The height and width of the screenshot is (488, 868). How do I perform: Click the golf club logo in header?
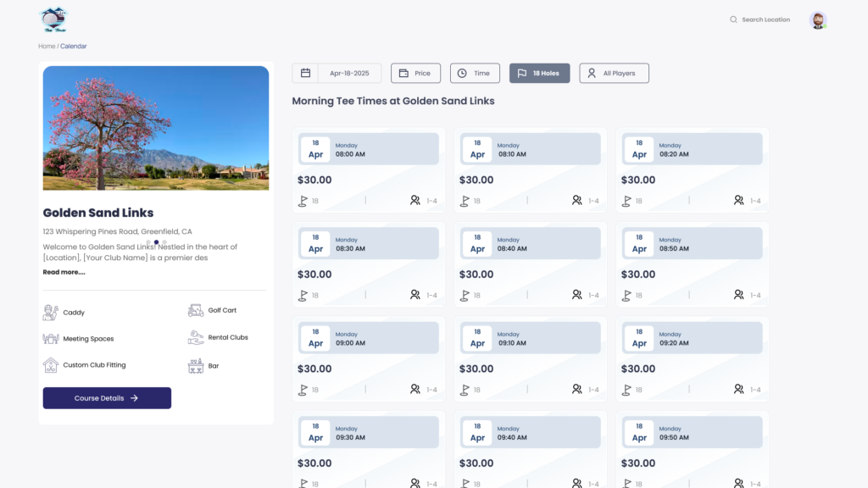point(53,19)
